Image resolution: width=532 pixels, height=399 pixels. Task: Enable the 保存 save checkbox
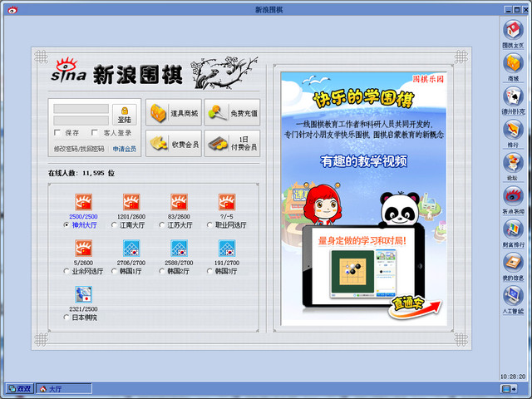pyautogui.click(x=57, y=133)
